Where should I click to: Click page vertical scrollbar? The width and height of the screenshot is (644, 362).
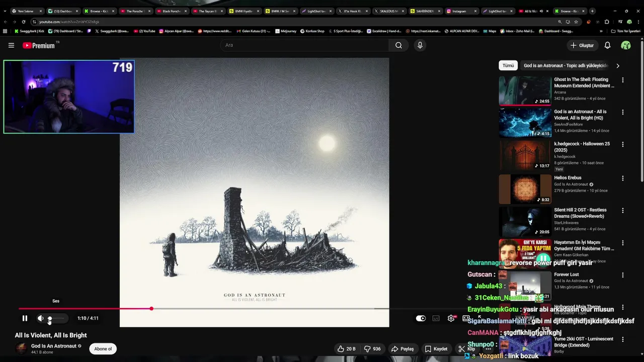pyautogui.click(x=641, y=111)
